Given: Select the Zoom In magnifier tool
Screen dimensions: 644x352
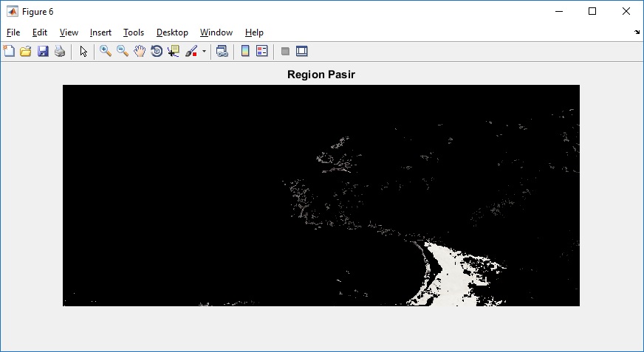Looking at the screenshot, I should (106, 52).
